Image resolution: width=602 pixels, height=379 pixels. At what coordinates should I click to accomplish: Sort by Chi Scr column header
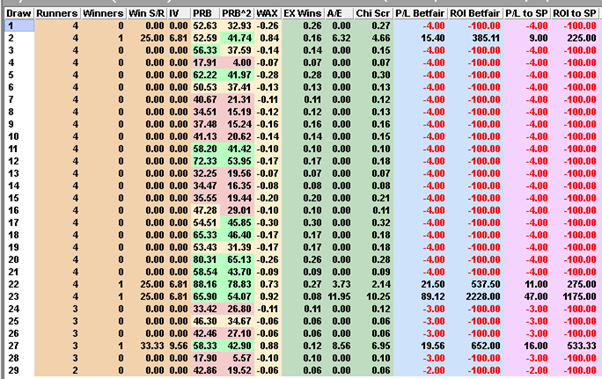373,13
